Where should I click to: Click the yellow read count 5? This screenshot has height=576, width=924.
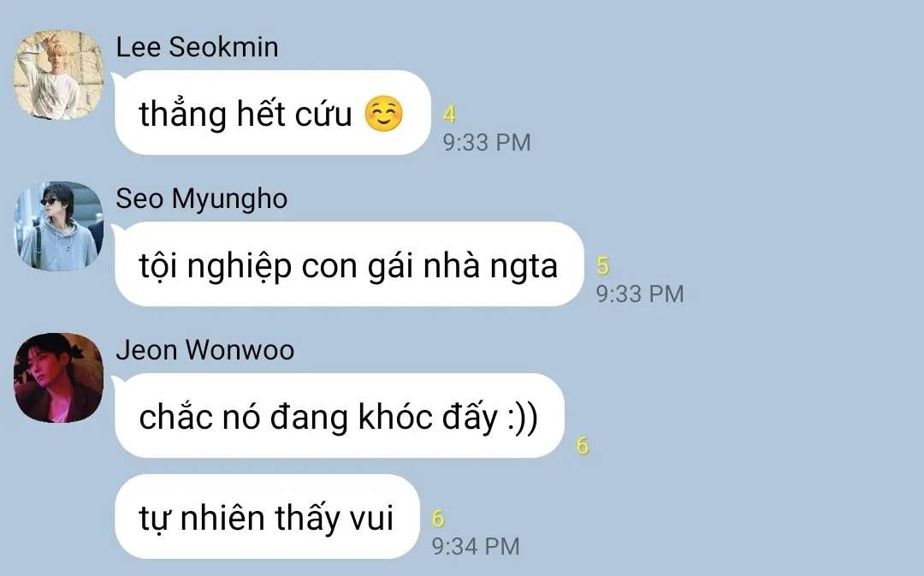[602, 266]
